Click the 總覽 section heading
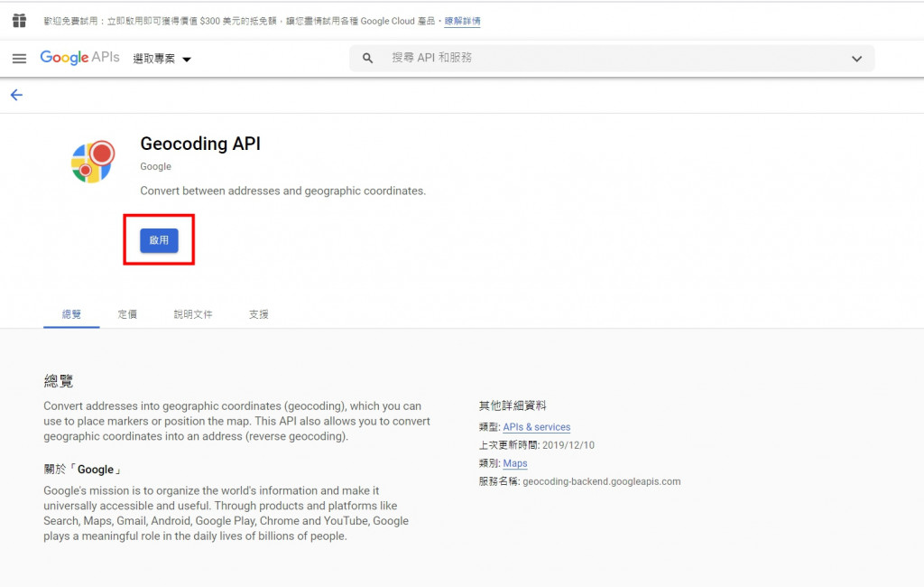The width and height of the screenshot is (924, 587). (x=59, y=381)
